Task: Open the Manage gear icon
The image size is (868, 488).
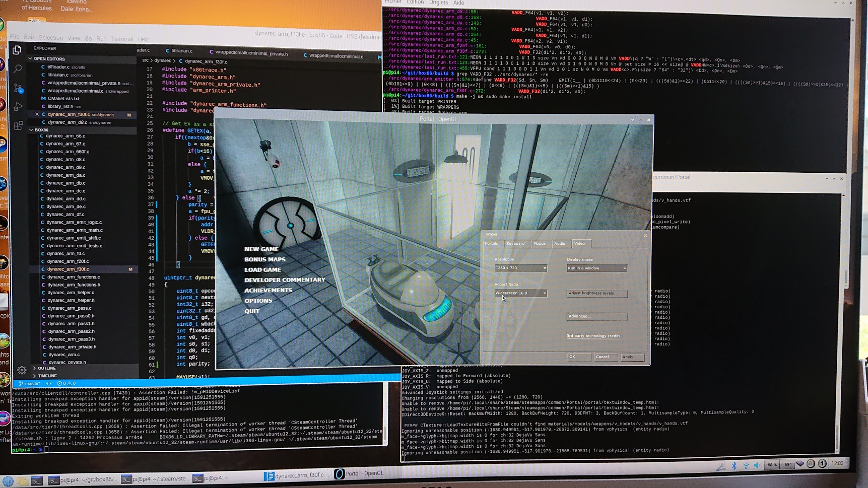Action: click(x=22, y=370)
